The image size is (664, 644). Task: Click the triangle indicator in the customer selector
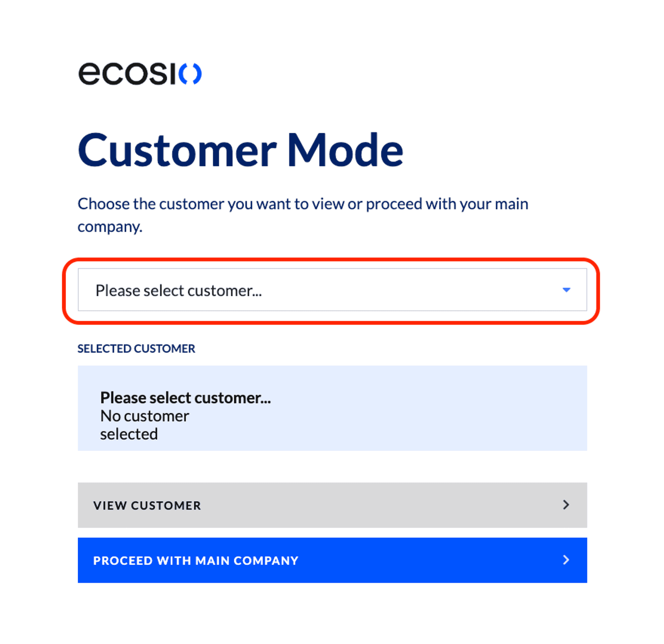point(567,290)
